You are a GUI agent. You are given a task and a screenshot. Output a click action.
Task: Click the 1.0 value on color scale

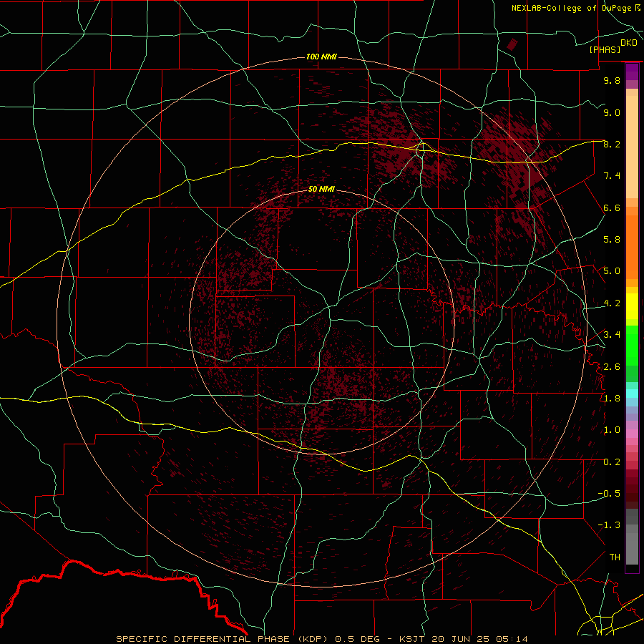point(612,430)
